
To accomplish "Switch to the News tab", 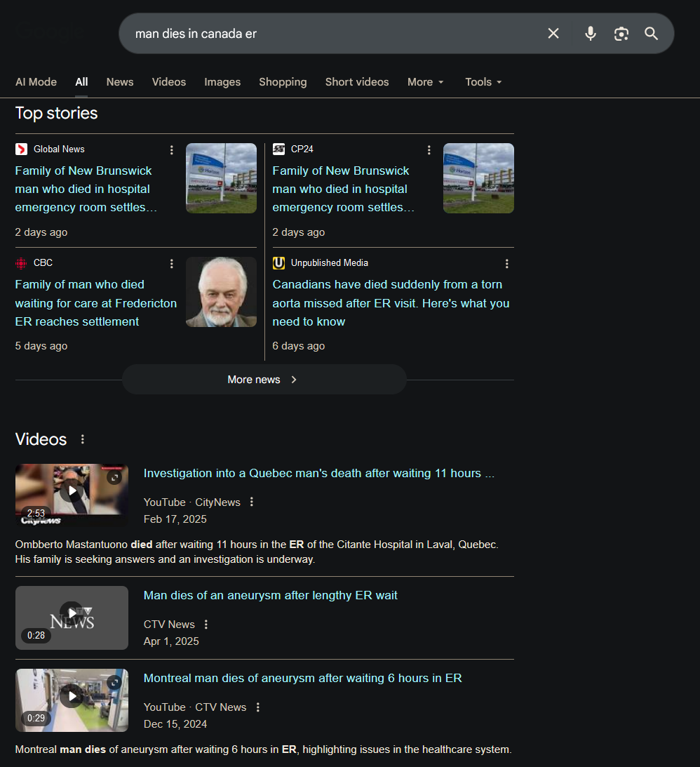I will 120,81.
